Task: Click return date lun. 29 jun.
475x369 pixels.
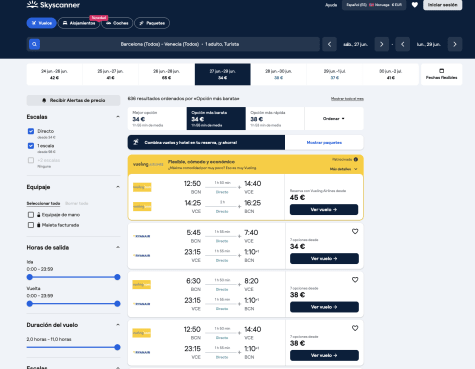Action: pos(429,44)
